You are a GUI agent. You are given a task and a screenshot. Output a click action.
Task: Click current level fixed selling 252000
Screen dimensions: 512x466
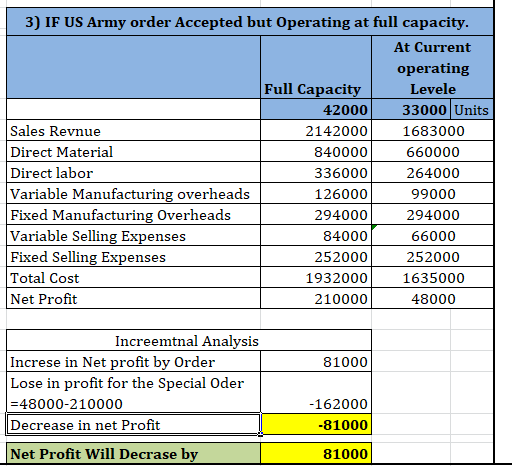pyautogui.click(x=432, y=256)
